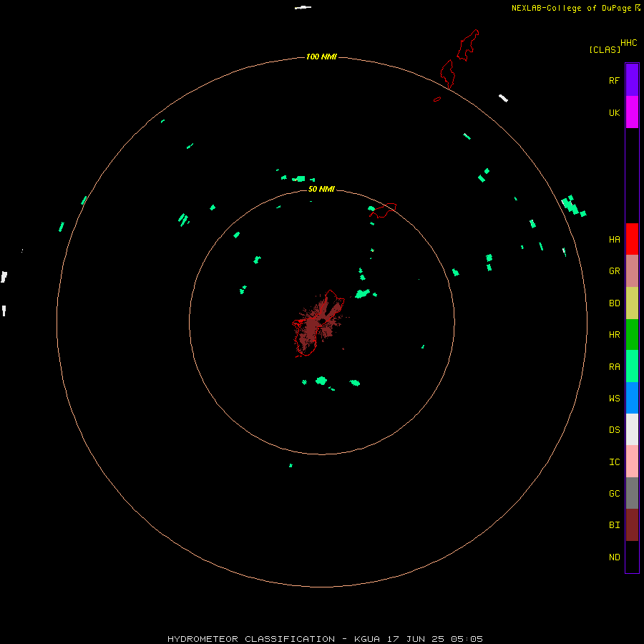Click the DS legend label
The image size is (644, 644).
(614, 430)
